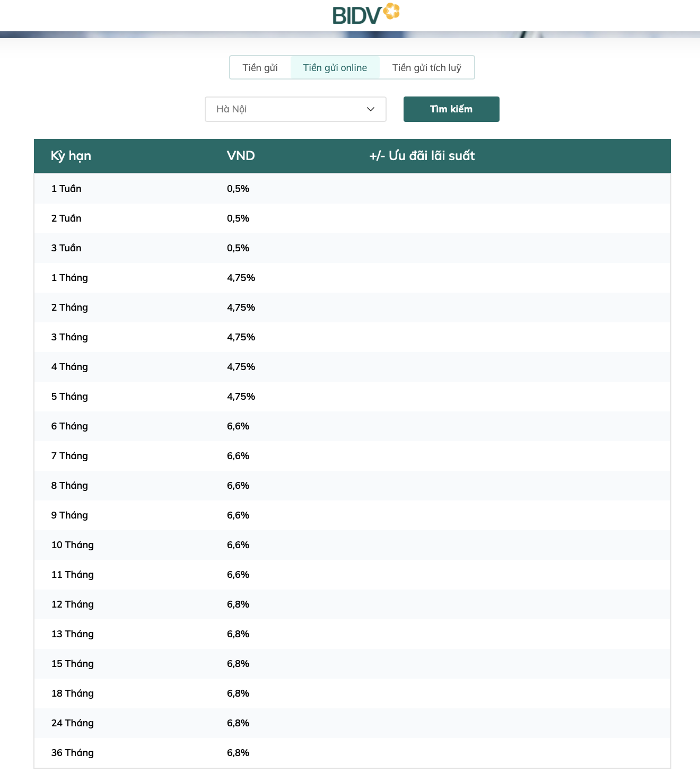Image resolution: width=700 pixels, height=773 pixels.
Task: Click the 6,8% rate for 36 Tháng
Action: [238, 753]
